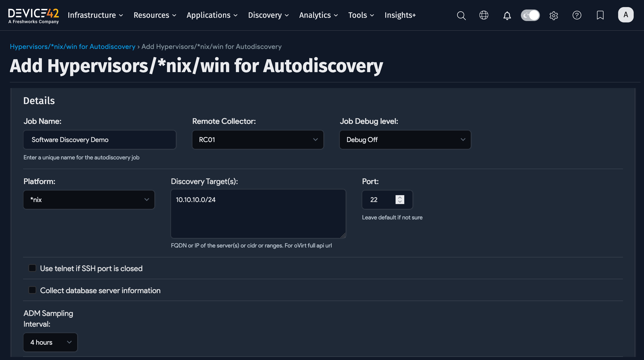Enable Use telnet if SSH port is closed
The width and height of the screenshot is (644, 360).
[32, 268]
